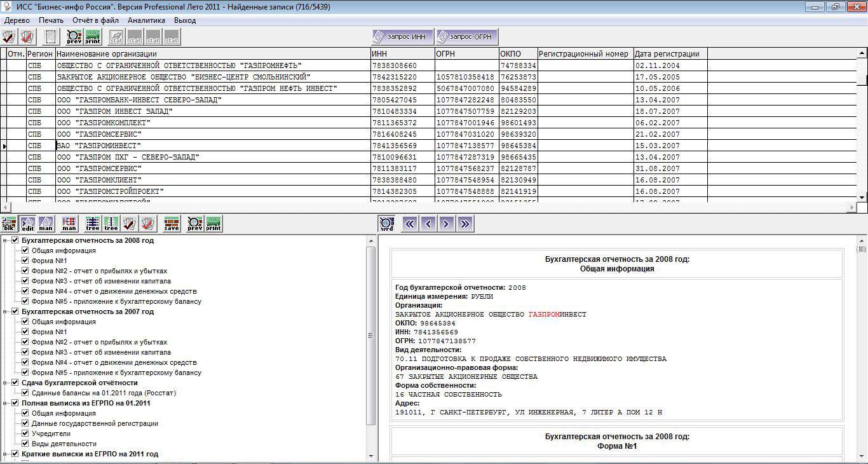
Task: Click the 'blk' icon in the lower toolbar
Action: click(x=10, y=224)
